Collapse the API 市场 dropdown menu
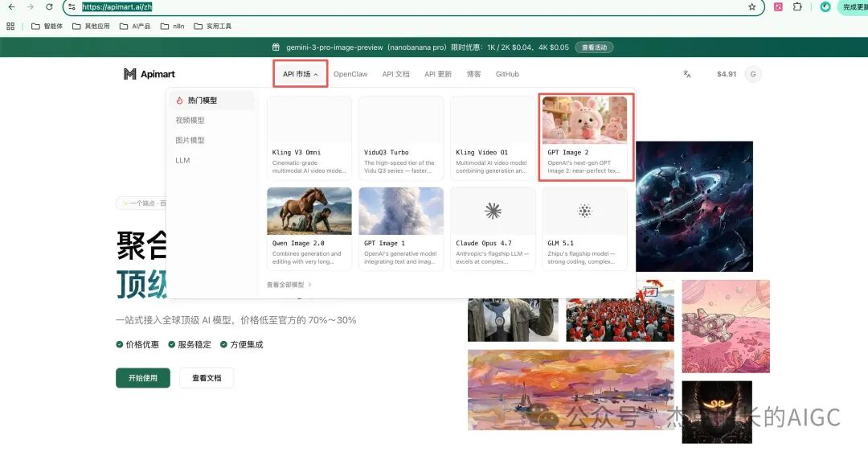The image size is (868, 452). click(x=300, y=74)
